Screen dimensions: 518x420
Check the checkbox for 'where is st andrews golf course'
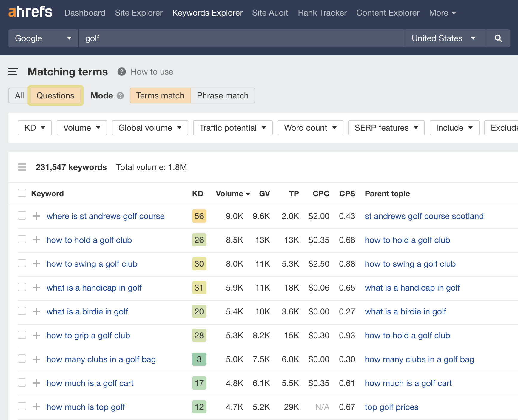(22, 215)
